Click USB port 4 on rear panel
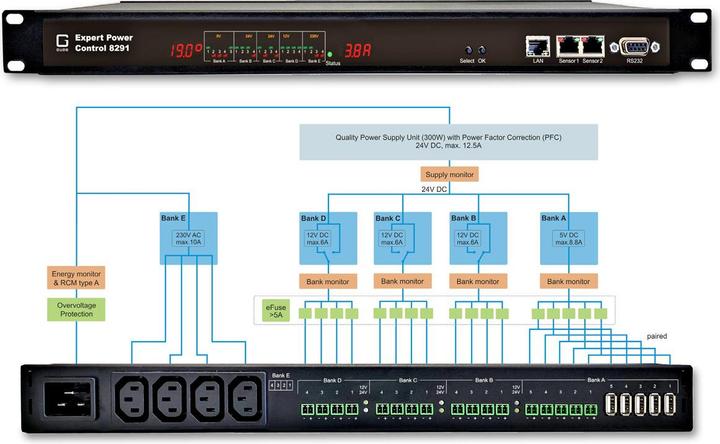 625,405
